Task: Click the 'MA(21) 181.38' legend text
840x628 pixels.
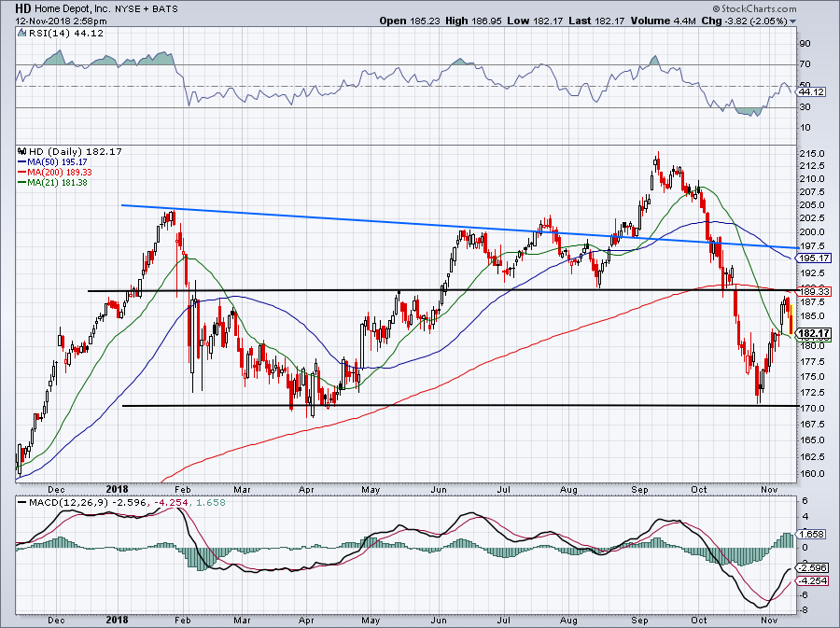Action: pos(57,183)
